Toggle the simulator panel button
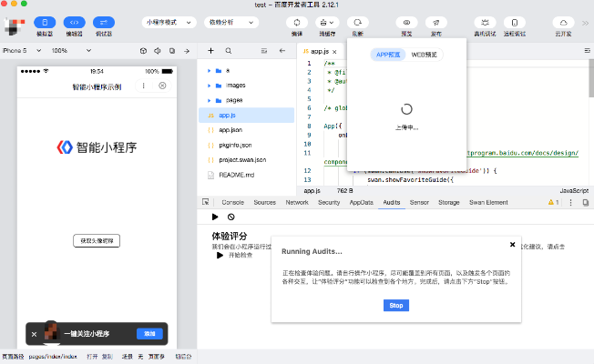Screen dimensions: 594x364 (44, 21)
